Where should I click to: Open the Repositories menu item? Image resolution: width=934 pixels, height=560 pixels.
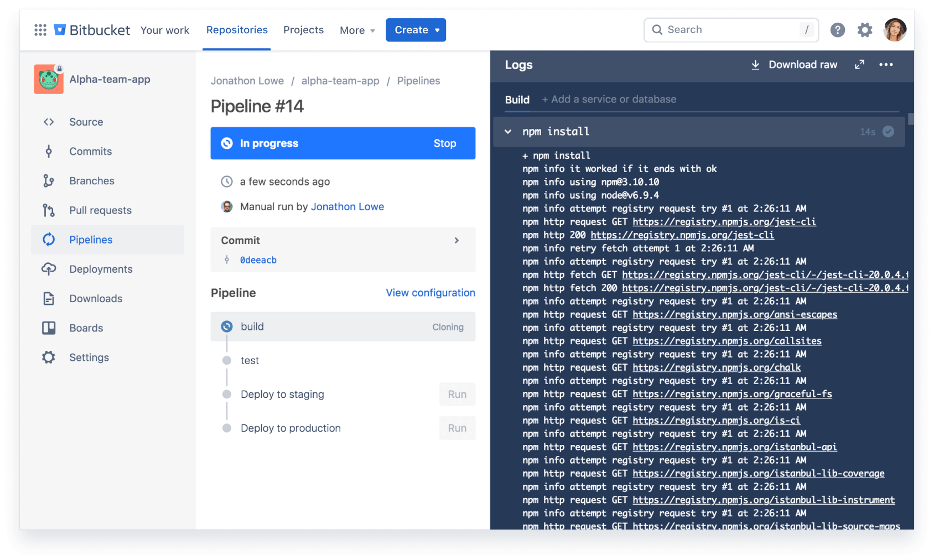[236, 30]
